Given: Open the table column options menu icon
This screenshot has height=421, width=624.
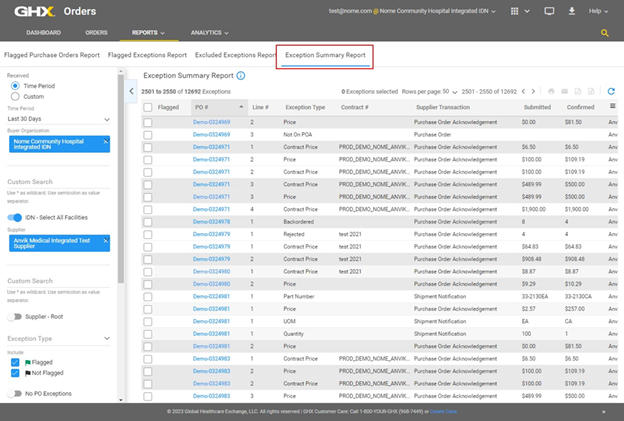Looking at the screenshot, I should (611, 106).
